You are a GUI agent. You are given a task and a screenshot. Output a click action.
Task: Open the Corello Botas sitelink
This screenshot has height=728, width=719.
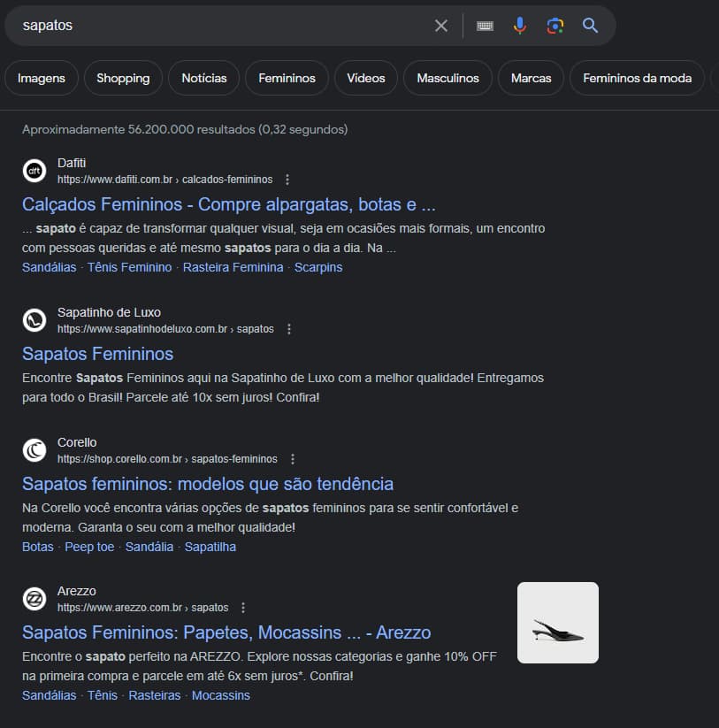click(x=38, y=547)
